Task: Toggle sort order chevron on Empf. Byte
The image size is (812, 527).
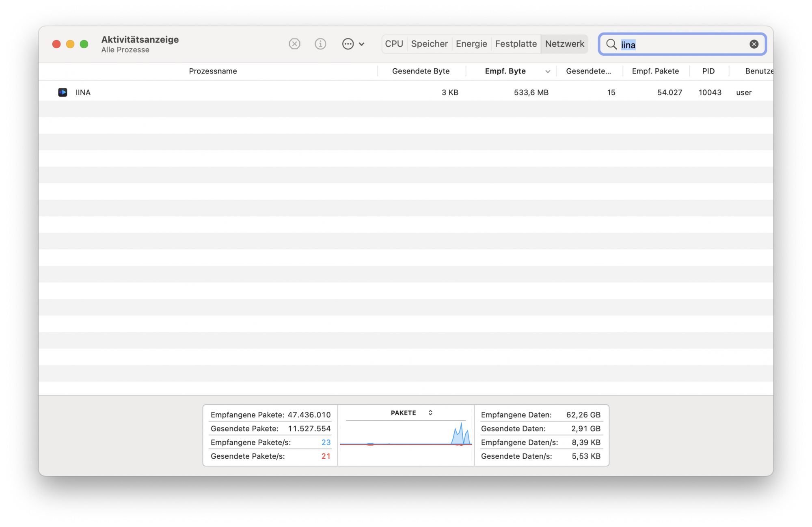Action: (548, 71)
